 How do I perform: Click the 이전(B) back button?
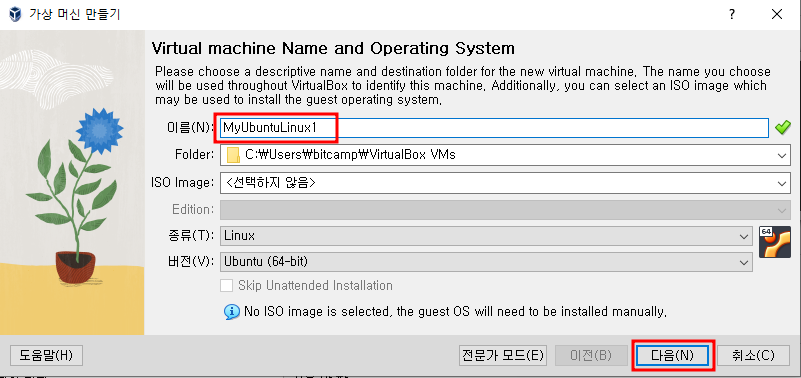tap(591, 355)
